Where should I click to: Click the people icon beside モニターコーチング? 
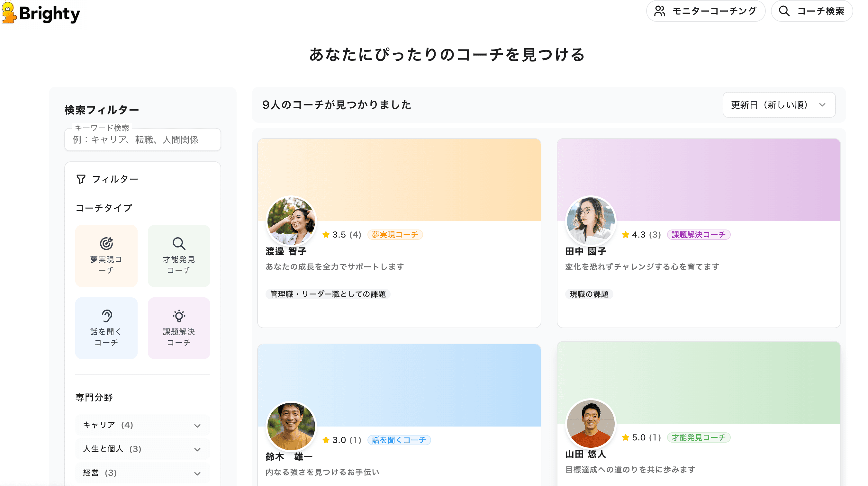click(x=659, y=11)
